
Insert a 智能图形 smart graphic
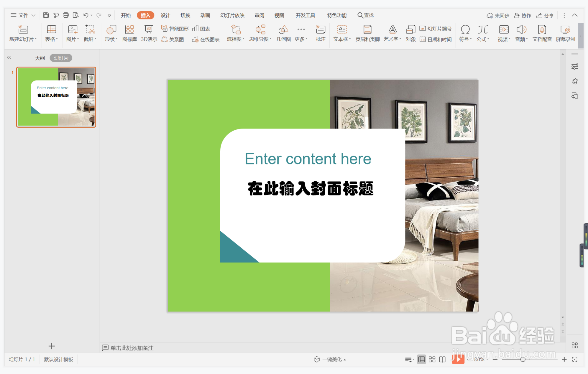coord(175,29)
